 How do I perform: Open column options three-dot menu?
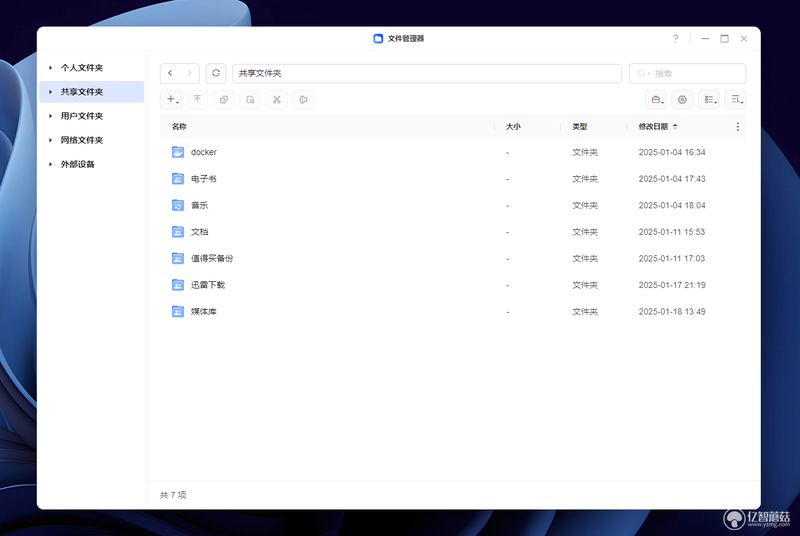tap(737, 126)
